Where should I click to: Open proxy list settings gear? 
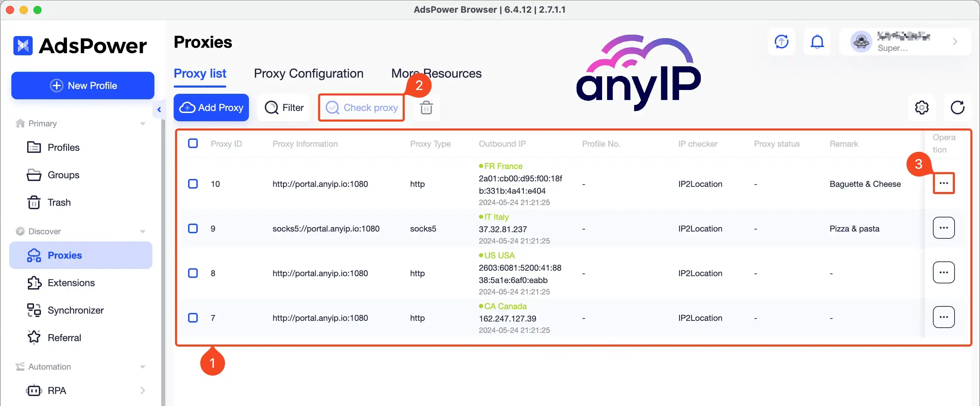coord(922,108)
